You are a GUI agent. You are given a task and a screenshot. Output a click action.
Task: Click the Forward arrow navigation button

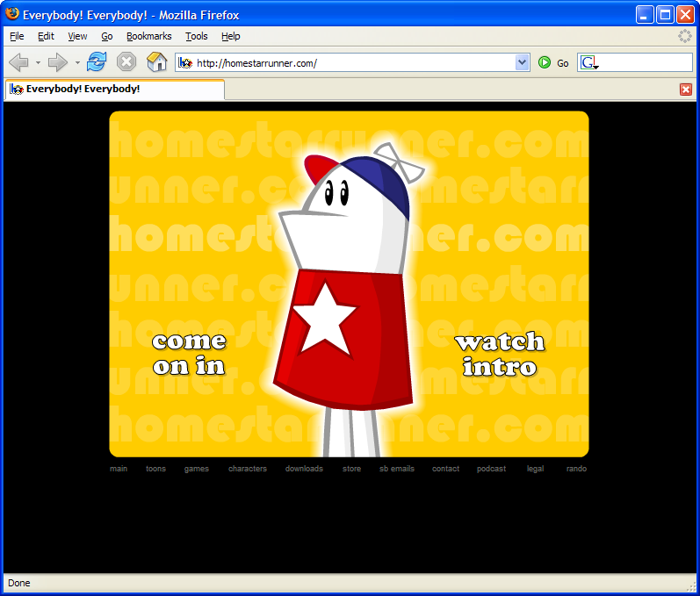(57, 62)
